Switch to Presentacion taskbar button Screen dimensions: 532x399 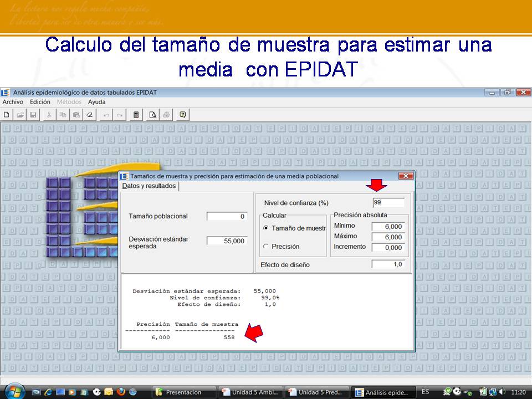click(x=184, y=392)
